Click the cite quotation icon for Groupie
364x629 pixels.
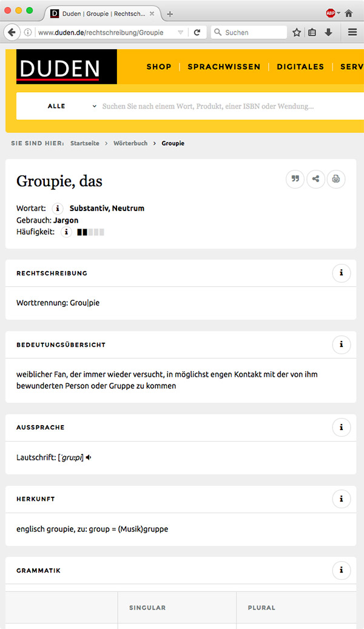tap(295, 179)
